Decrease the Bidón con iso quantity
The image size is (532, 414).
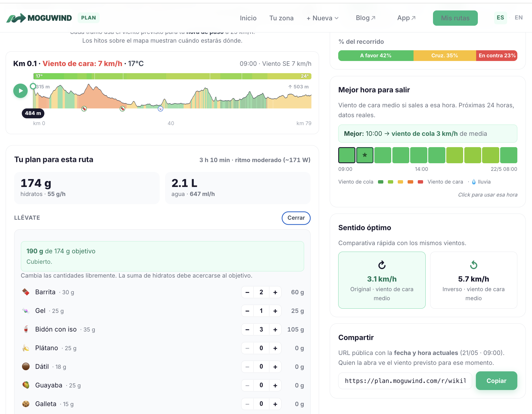coord(247,330)
